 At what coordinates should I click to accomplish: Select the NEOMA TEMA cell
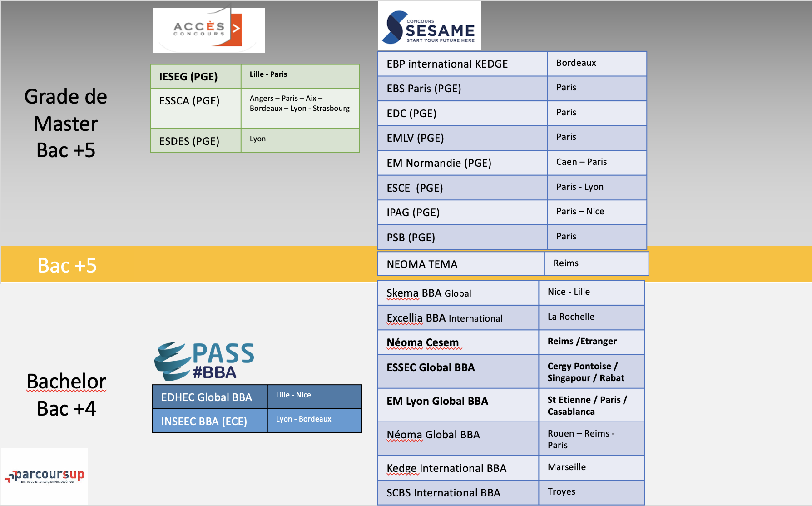[460, 264]
